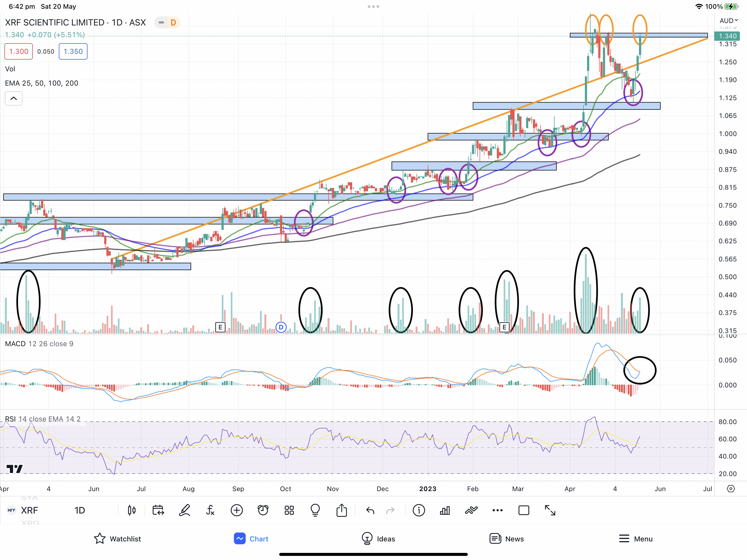Tap the current price label 1.340 on axis

click(727, 36)
